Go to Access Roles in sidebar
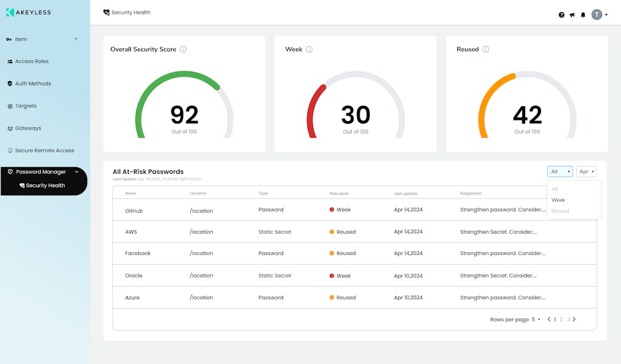The width and height of the screenshot is (621, 364). point(32,62)
